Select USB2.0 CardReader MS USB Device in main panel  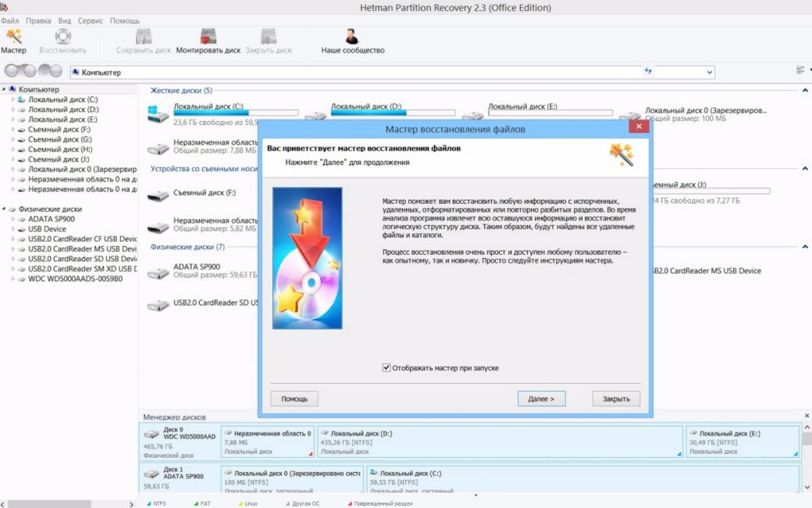707,270
